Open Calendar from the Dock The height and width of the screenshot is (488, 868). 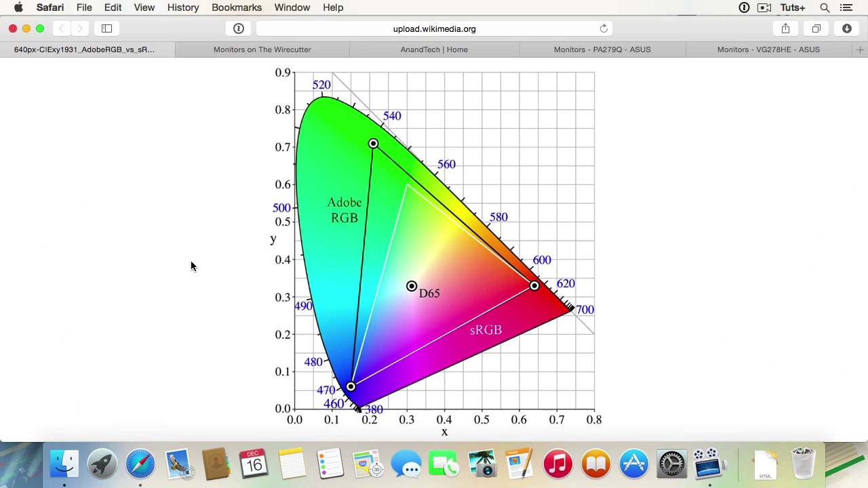(x=254, y=464)
